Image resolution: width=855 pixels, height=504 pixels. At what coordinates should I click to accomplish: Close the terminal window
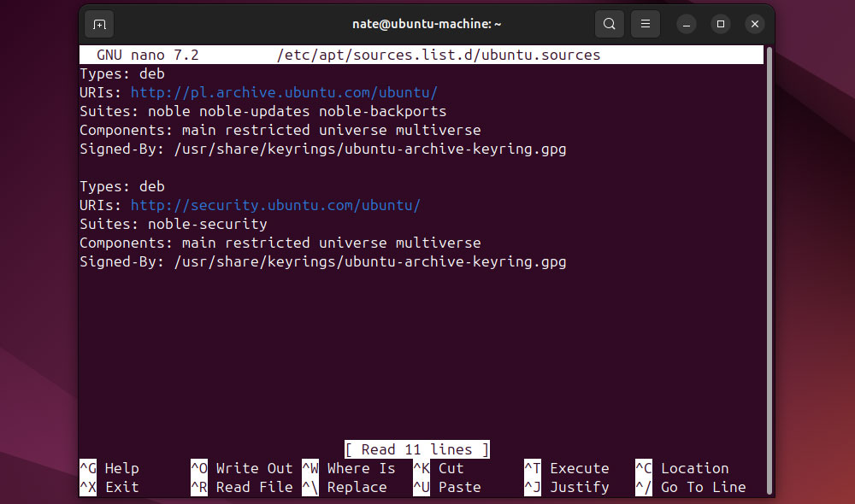coord(755,24)
